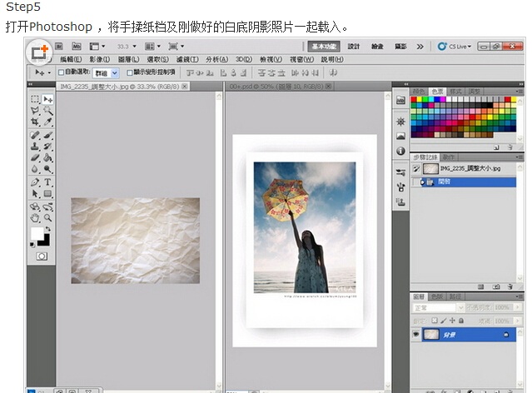Open the Info panel icon in dock
This screenshot has width=532, height=393.
pos(400,152)
